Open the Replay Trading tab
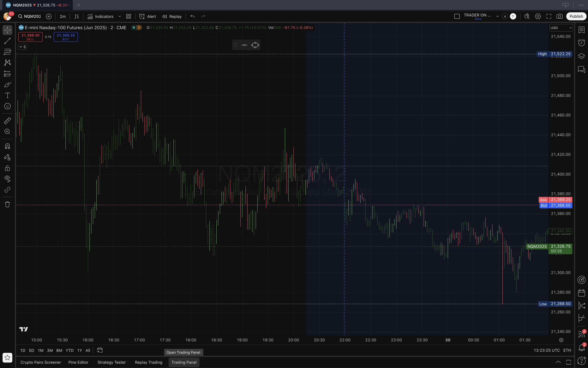Image resolution: width=588 pixels, height=368 pixels. point(149,362)
